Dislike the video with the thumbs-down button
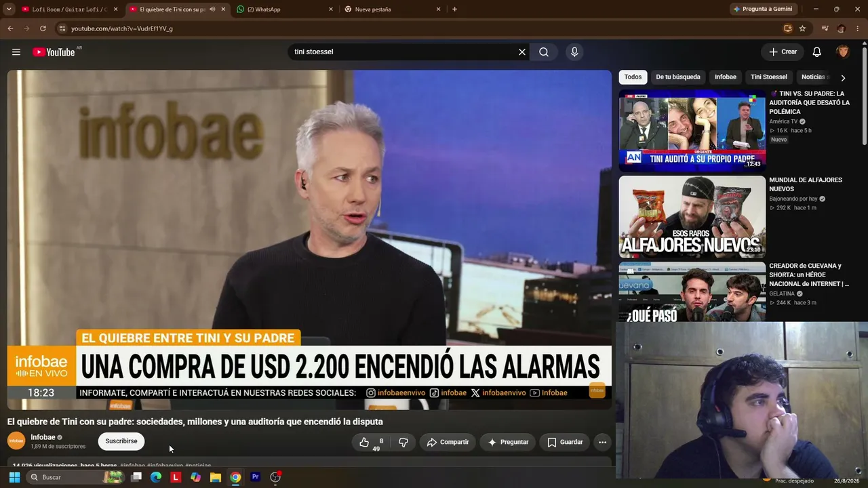 [403, 443]
